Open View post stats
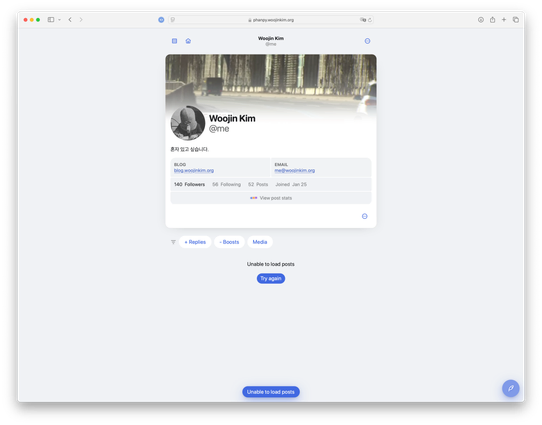 271,198
